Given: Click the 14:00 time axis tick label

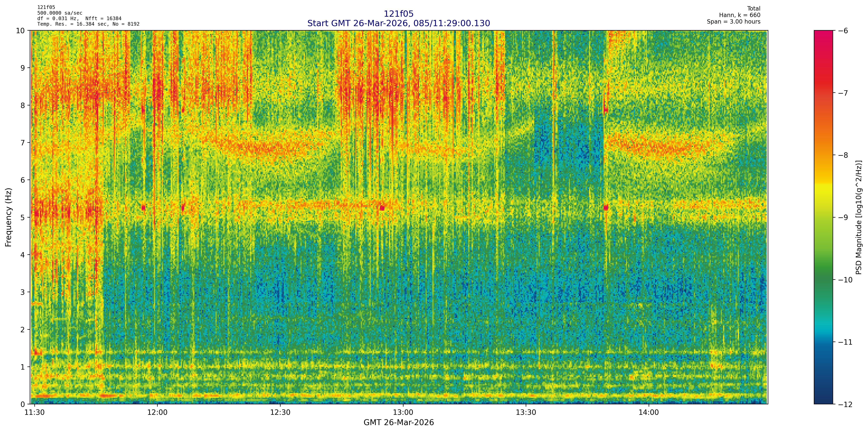Looking at the screenshot, I should pos(649,412).
